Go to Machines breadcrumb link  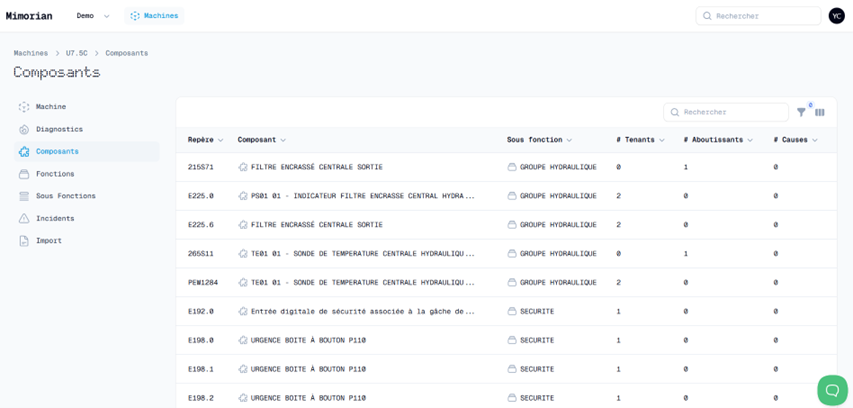click(31, 53)
